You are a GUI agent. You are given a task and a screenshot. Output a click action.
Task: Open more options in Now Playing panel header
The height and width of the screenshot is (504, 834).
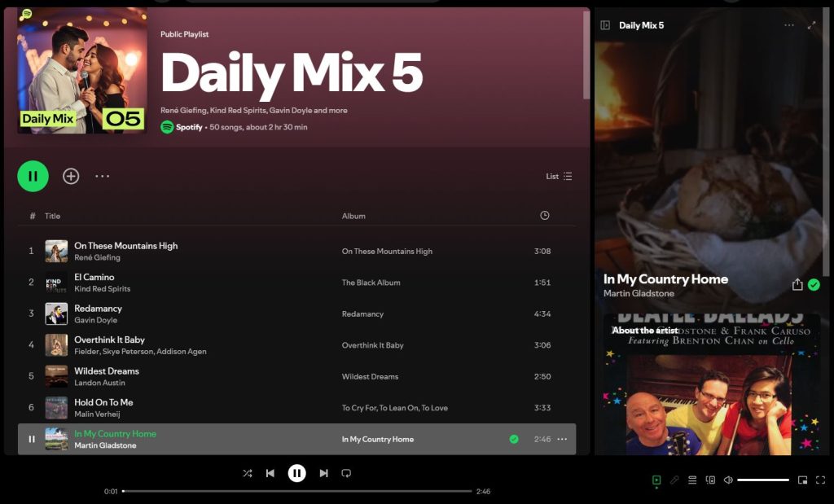pyautogui.click(x=788, y=25)
